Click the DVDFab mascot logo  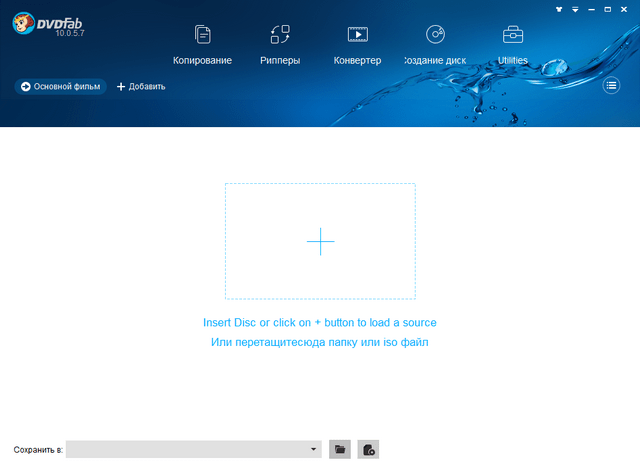coord(23,23)
